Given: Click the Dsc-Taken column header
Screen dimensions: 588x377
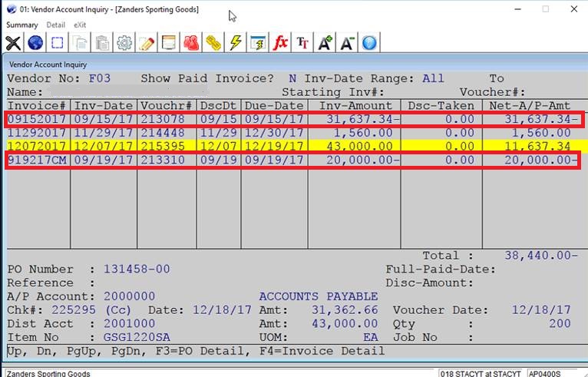Looking at the screenshot, I should [441, 106].
